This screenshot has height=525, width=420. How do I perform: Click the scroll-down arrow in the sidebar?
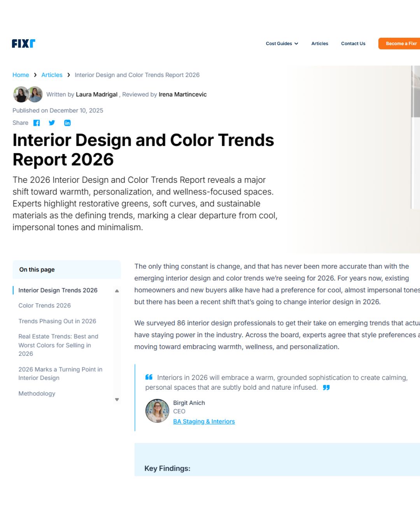point(117,399)
